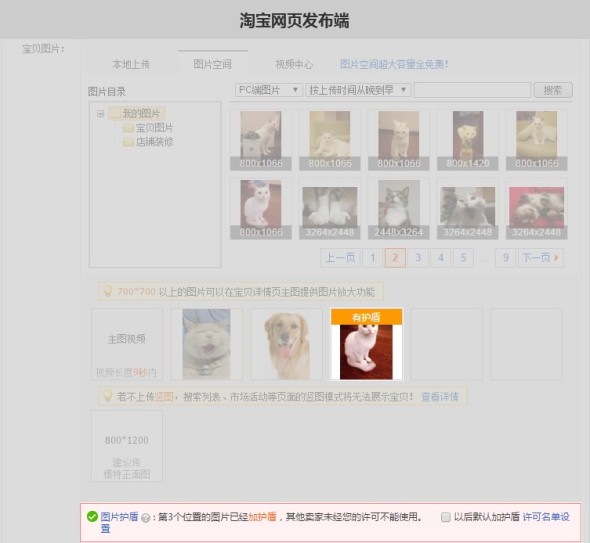This screenshot has height=543, width=590.
Task: Pick the 800x1420 cat thumbnail
Action: coord(468,140)
